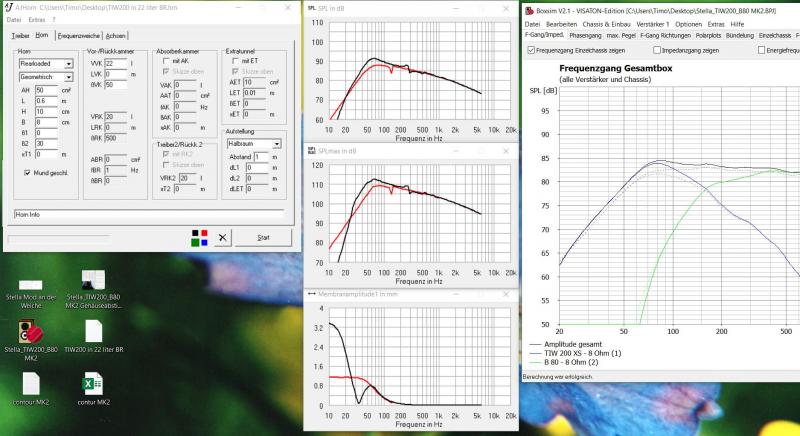The image size is (800, 436).
Task: Click the VVK volume input field
Action: pos(115,64)
